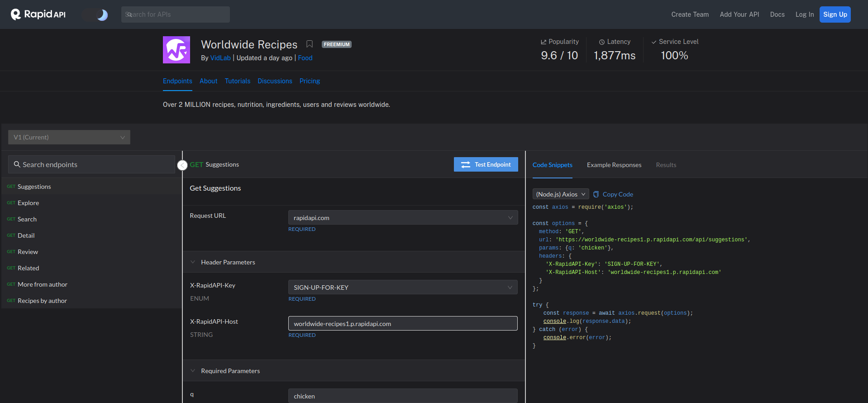Switch to the Code Snippets tab
The height and width of the screenshot is (403, 868).
[552, 165]
